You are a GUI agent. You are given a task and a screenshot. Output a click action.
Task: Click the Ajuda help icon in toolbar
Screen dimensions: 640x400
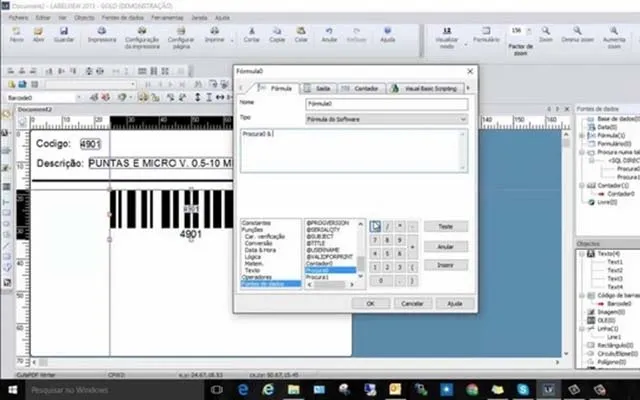coord(387,31)
